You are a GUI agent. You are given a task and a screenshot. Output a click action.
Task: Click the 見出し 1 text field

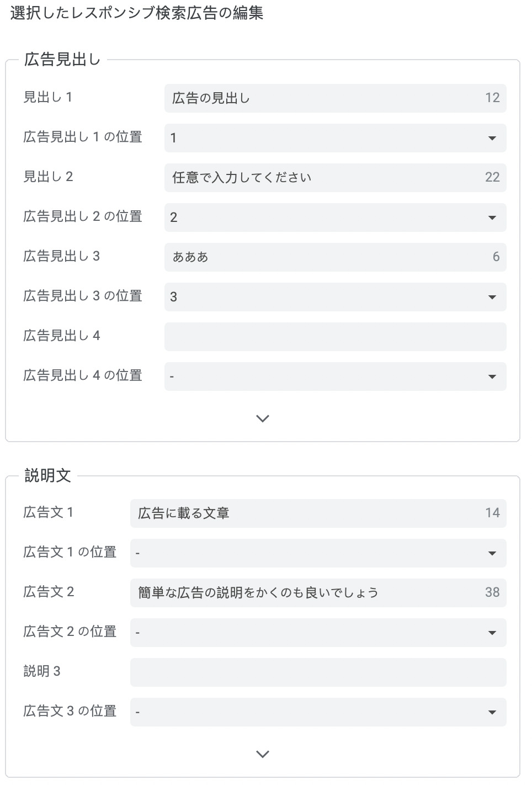coord(326,98)
